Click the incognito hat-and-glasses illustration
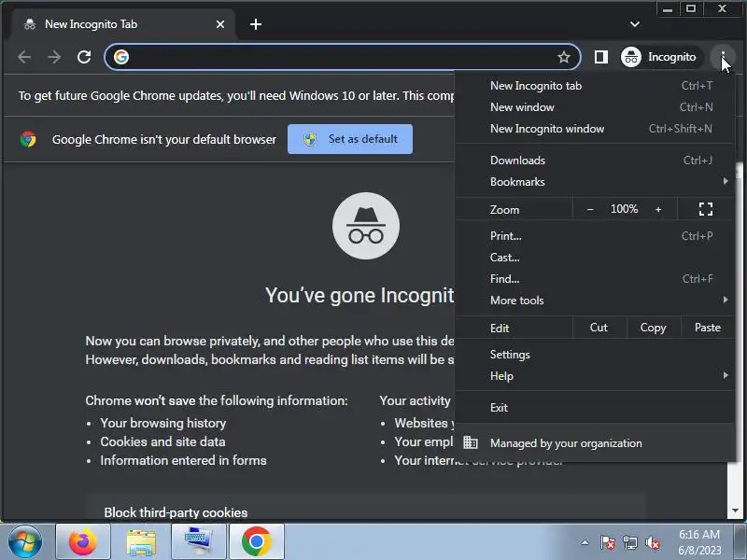The width and height of the screenshot is (747, 560). click(x=366, y=226)
